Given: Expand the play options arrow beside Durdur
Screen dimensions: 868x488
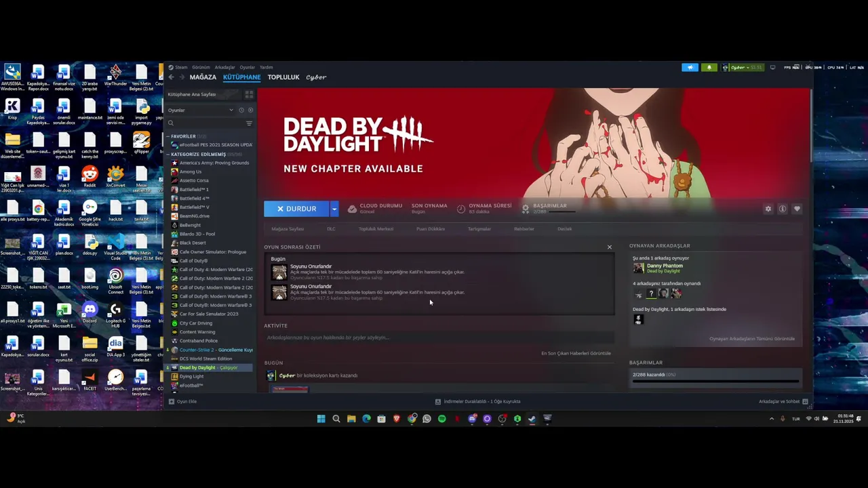Looking at the screenshot, I should [334, 209].
